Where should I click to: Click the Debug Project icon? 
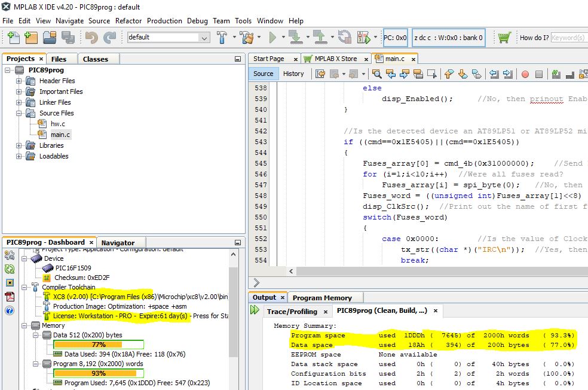coord(364,38)
